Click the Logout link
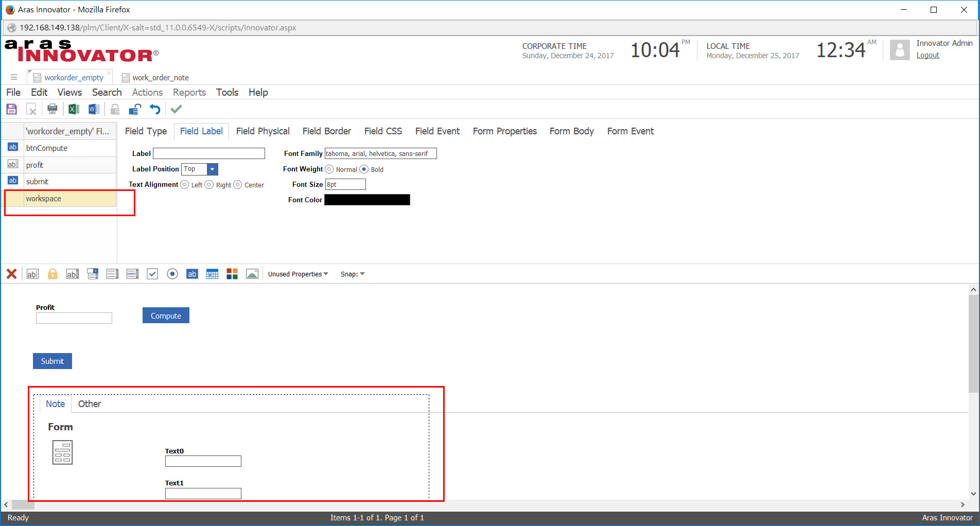 (927, 55)
